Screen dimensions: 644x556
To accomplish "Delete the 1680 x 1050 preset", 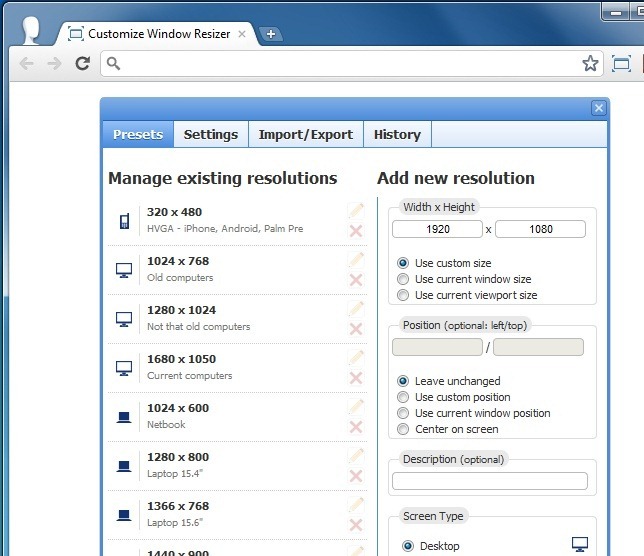I will 356,378.
